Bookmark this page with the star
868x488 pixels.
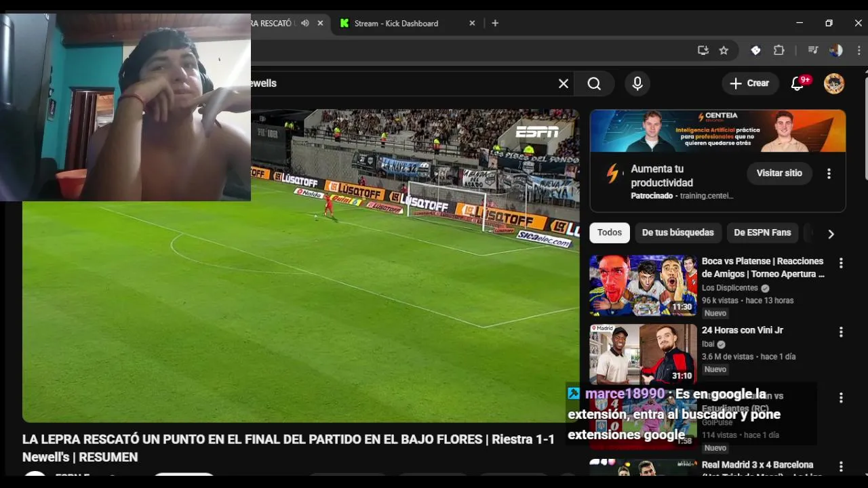click(x=724, y=50)
